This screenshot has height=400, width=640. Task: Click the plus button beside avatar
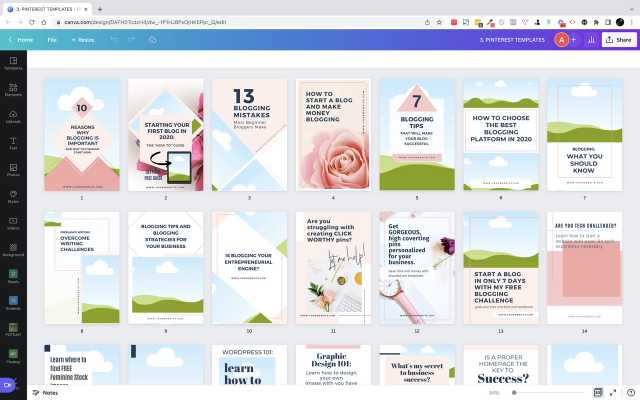tap(574, 40)
